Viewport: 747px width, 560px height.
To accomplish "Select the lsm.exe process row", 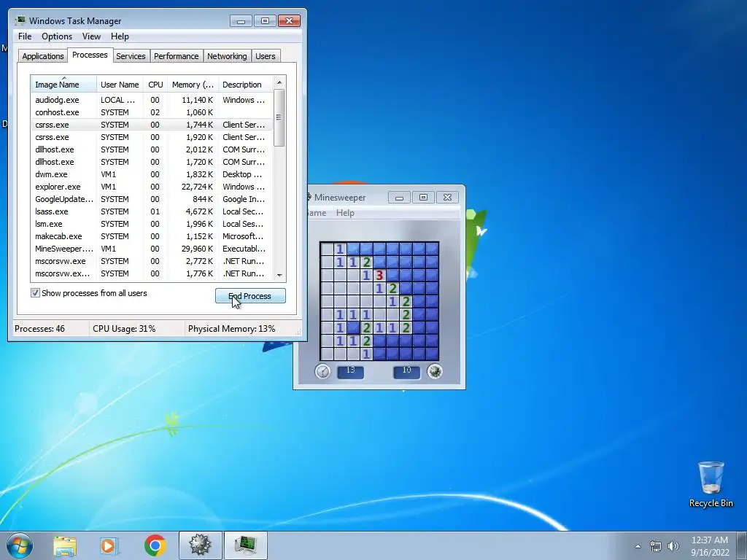I will click(x=152, y=224).
